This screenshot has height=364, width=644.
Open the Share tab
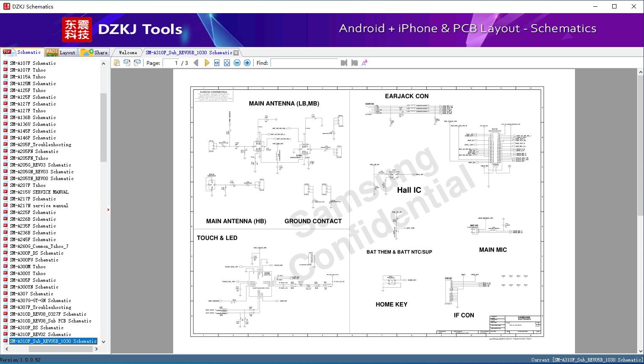point(94,53)
